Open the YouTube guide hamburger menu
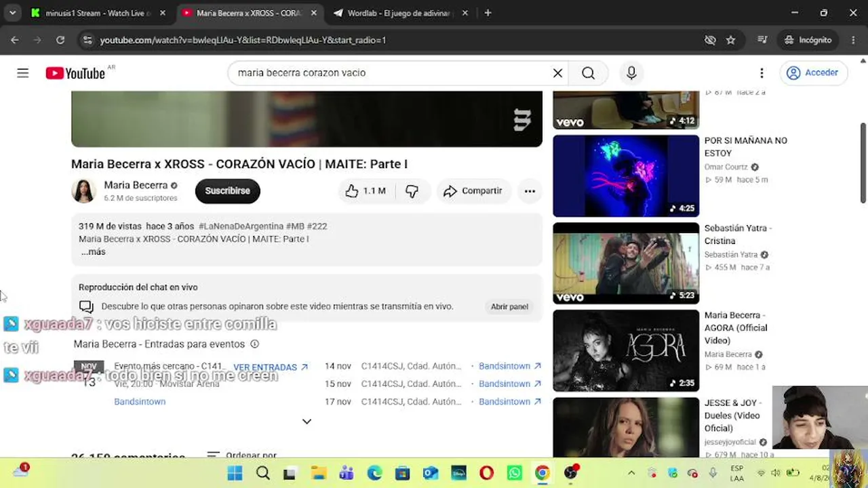This screenshot has width=868, height=488. (x=23, y=73)
